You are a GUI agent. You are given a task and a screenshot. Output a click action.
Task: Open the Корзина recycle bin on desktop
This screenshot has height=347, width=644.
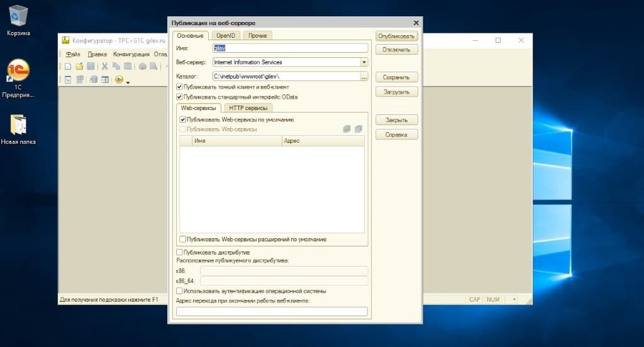18,21
